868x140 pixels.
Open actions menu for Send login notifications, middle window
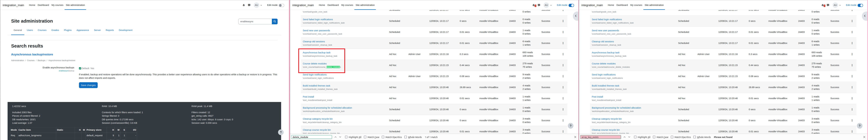point(563,76)
